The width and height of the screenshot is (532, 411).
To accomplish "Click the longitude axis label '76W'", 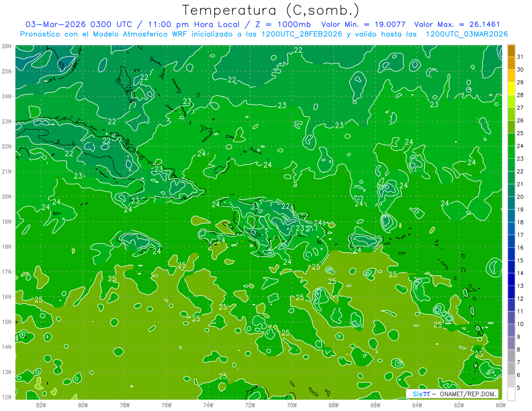I will (166, 404).
